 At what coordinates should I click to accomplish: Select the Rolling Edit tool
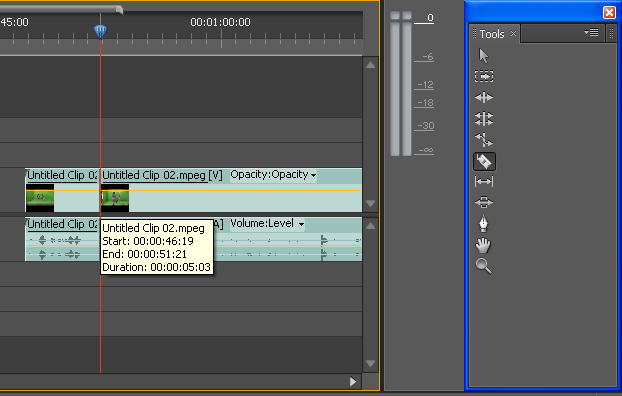(x=484, y=119)
